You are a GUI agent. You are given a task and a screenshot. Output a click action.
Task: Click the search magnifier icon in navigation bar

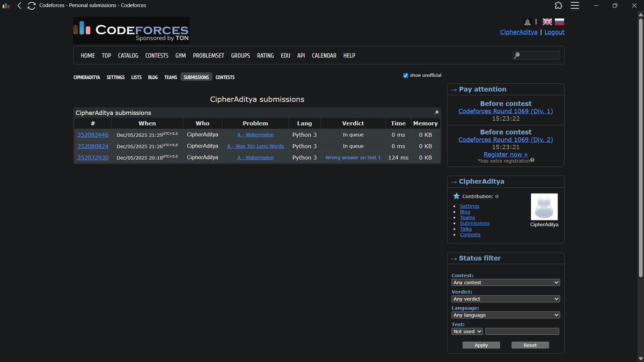[x=517, y=55]
